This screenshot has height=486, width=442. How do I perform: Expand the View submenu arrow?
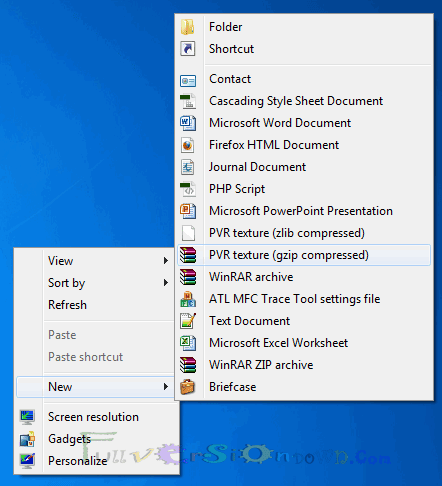(166, 261)
